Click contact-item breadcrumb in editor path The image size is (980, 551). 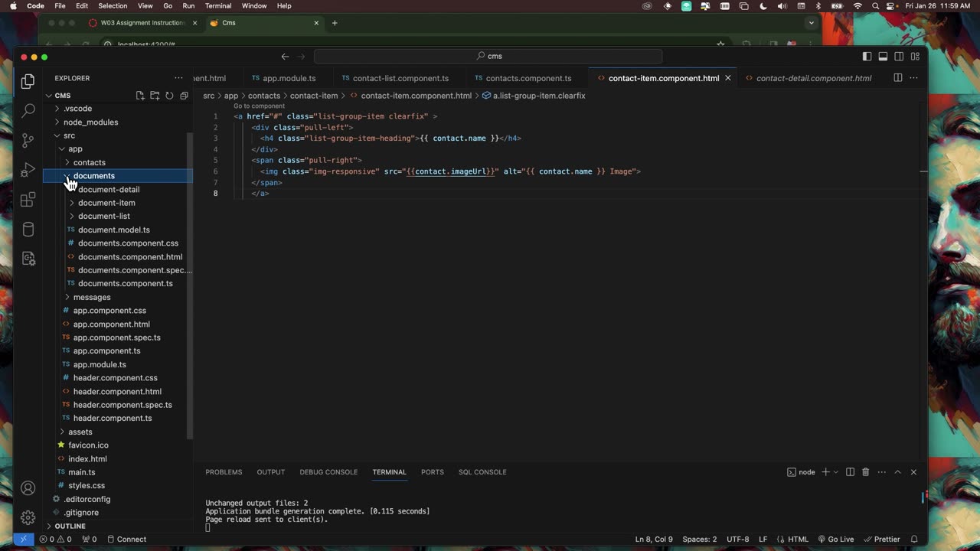pyautogui.click(x=314, y=96)
